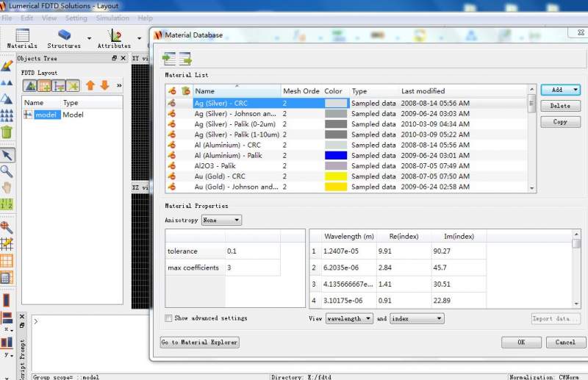This screenshot has width=588, height=380.
Task: Click the fourth green-cross Objects Tree icon
Action: 73,86
